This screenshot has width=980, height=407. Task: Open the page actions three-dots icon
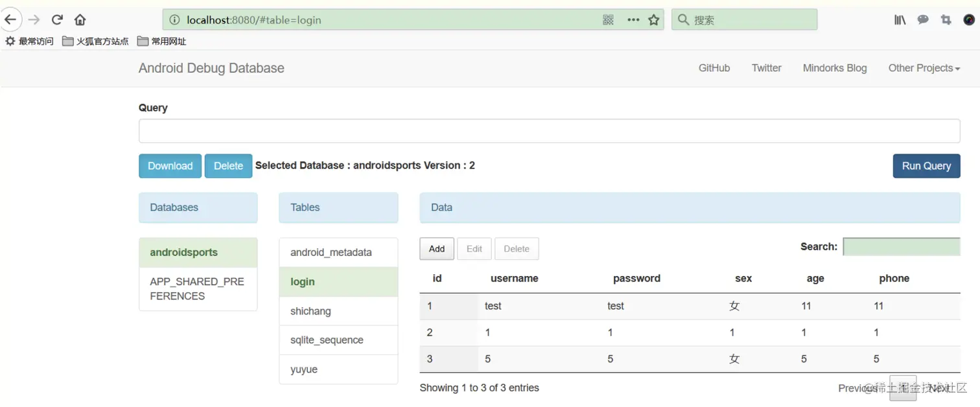pyautogui.click(x=633, y=20)
